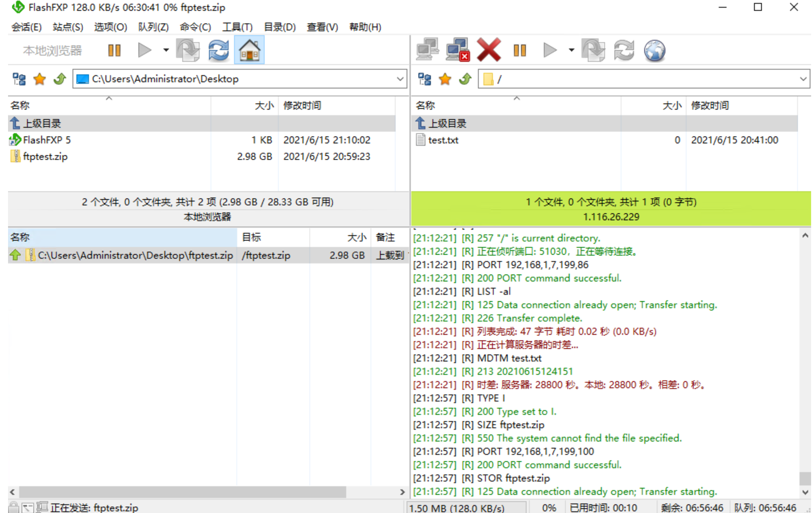Select the queued ftptest.zip upload entry
The image size is (812, 513).
click(x=208, y=255)
